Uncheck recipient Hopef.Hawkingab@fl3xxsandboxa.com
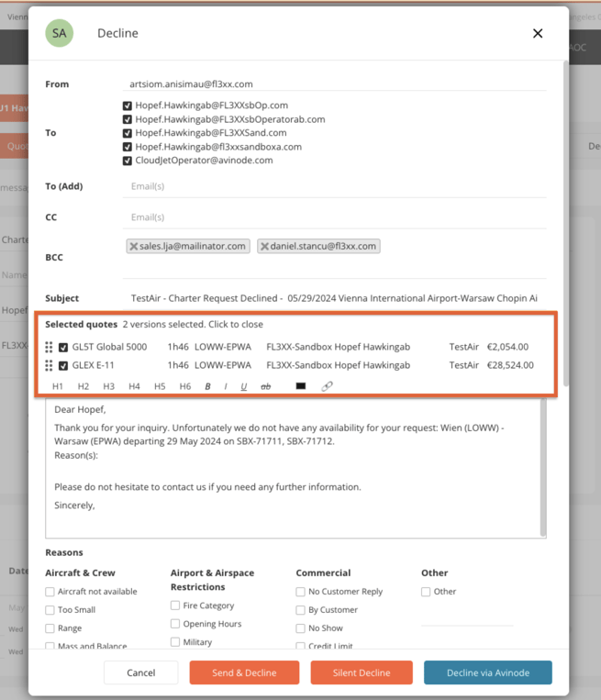This screenshot has height=700, width=601. (x=128, y=147)
